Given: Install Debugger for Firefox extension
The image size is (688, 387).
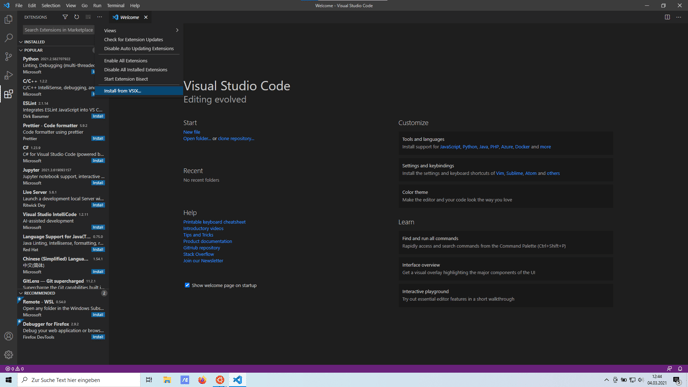Looking at the screenshot, I should pyautogui.click(x=98, y=337).
